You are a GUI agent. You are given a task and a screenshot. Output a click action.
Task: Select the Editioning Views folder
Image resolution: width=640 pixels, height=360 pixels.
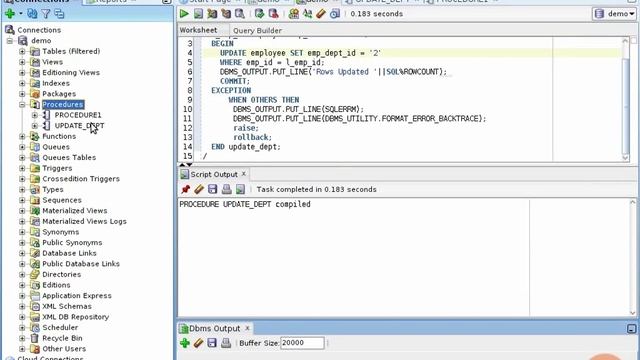tap(71, 73)
